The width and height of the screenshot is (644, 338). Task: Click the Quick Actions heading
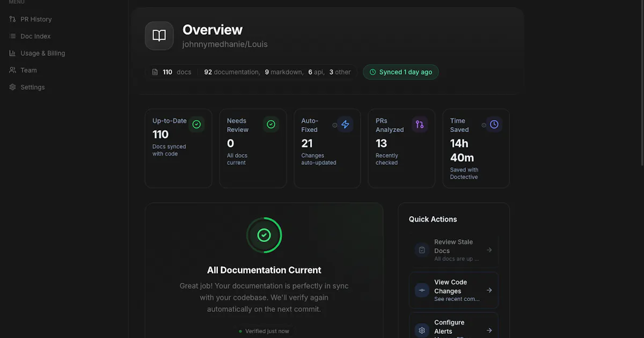[x=433, y=219]
